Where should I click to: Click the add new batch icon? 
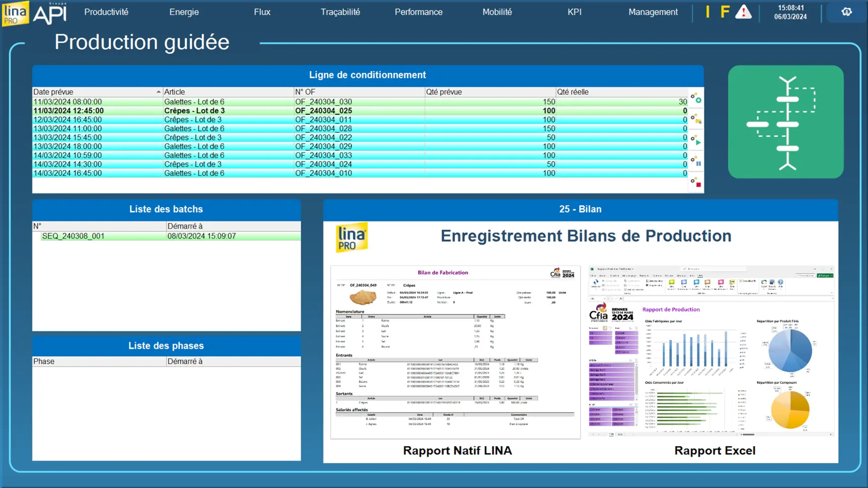coord(696,98)
